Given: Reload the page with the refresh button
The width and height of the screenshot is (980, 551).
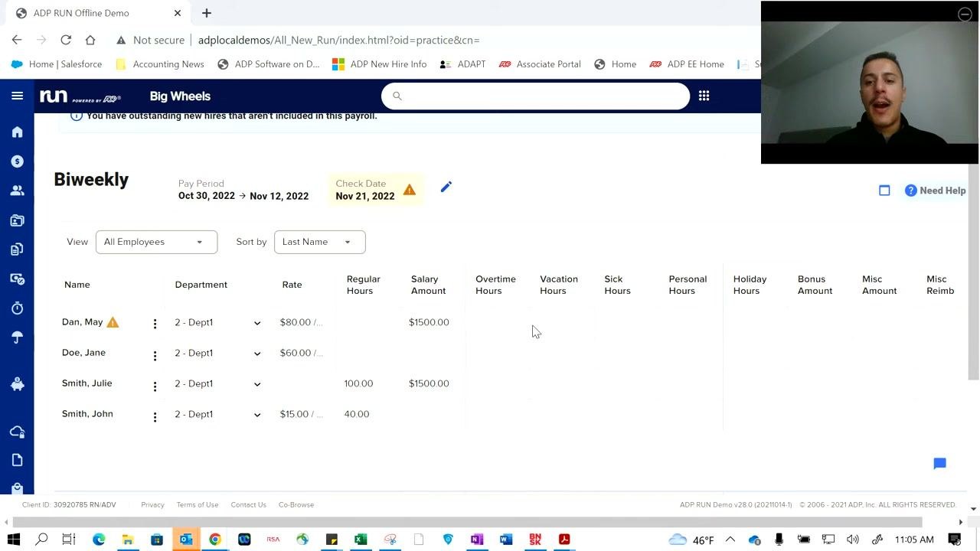Looking at the screenshot, I should (66, 40).
